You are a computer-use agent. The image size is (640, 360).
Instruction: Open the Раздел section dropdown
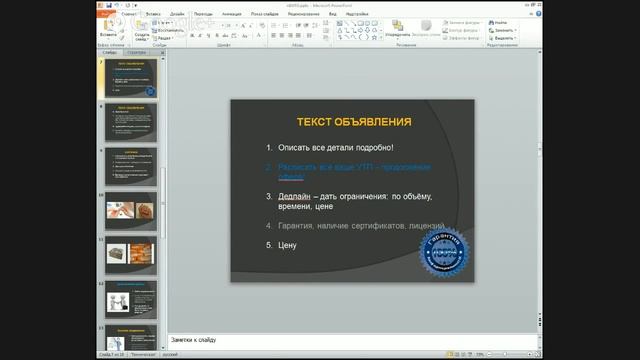pos(163,38)
